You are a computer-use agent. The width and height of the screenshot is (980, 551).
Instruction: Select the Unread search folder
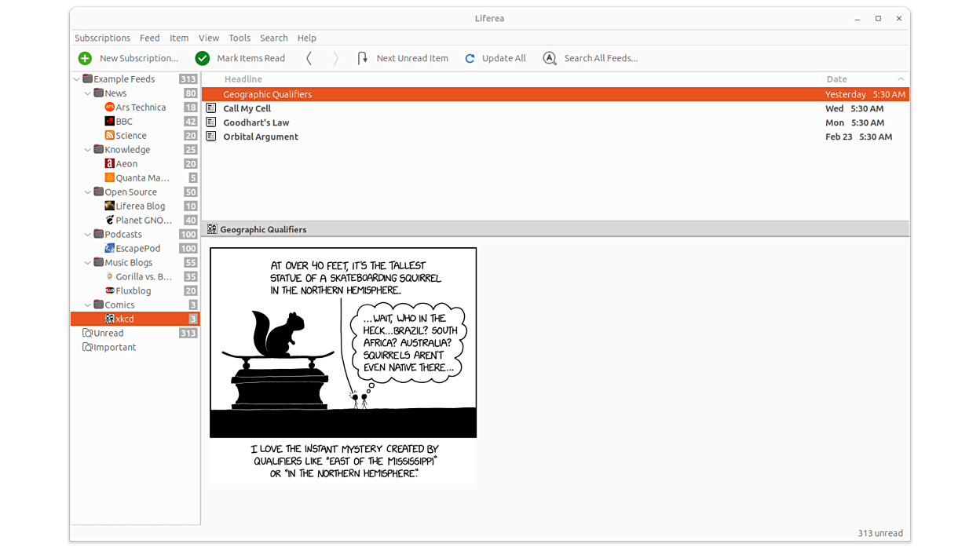click(x=108, y=334)
